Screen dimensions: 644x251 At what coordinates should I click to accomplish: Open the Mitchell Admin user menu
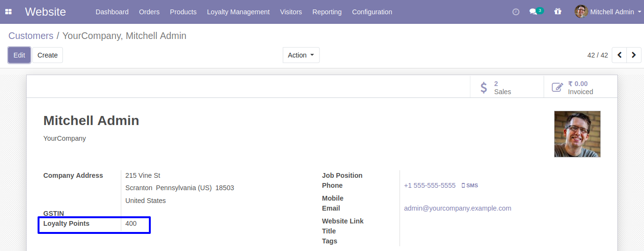(608, 12)
